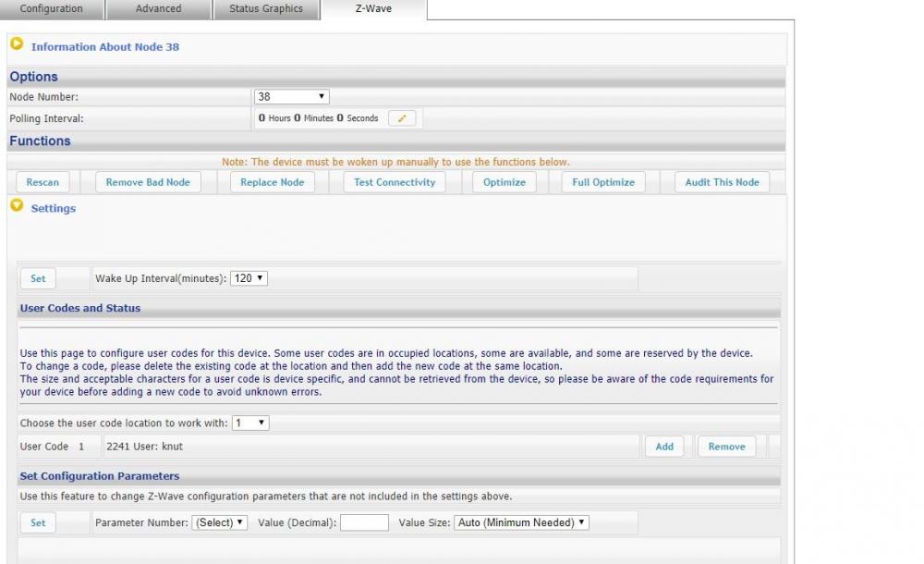Run Test Connectivity
Screen dimensions: 924x564
point(395,182)
